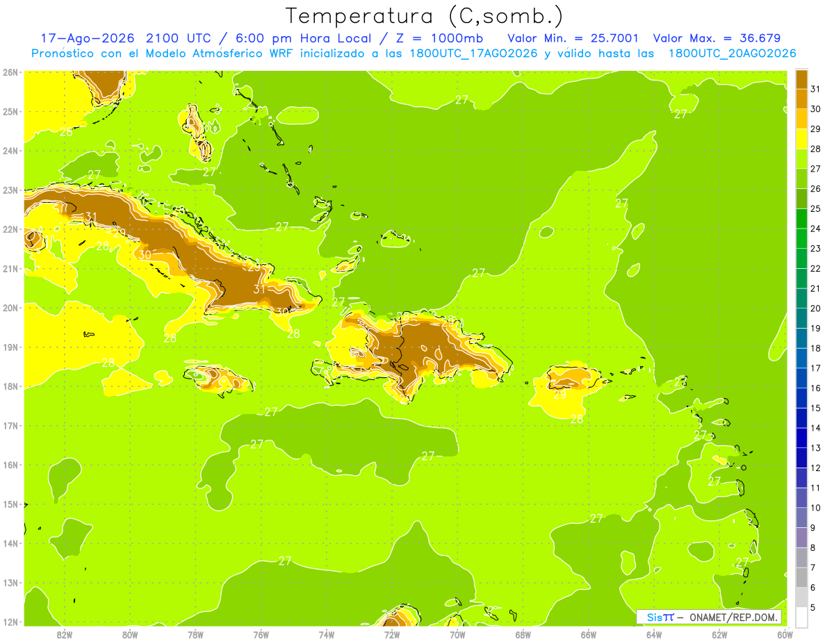Click the '19N' latitude axis label
This screenshot has height=644, width=834.
click(10, 347)
